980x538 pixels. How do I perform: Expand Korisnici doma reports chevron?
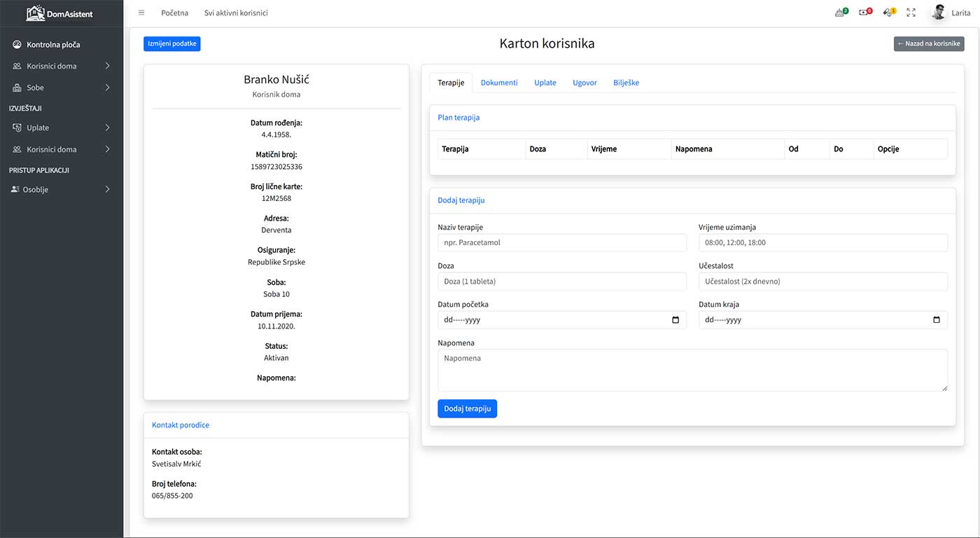107,149
